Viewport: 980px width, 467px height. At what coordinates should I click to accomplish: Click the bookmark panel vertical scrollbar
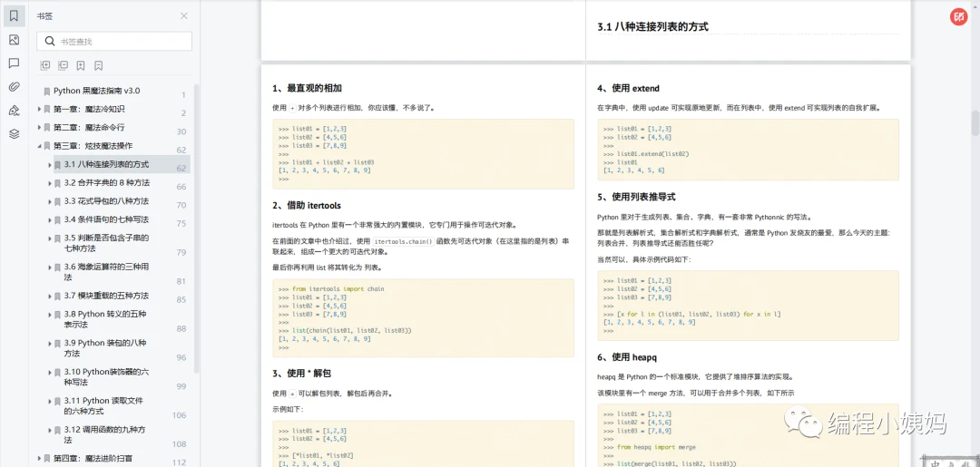coord(197,228)
